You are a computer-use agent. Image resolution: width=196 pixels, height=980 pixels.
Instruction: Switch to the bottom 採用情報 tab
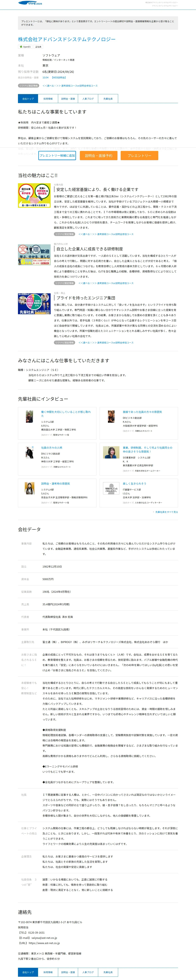[48, 972]
